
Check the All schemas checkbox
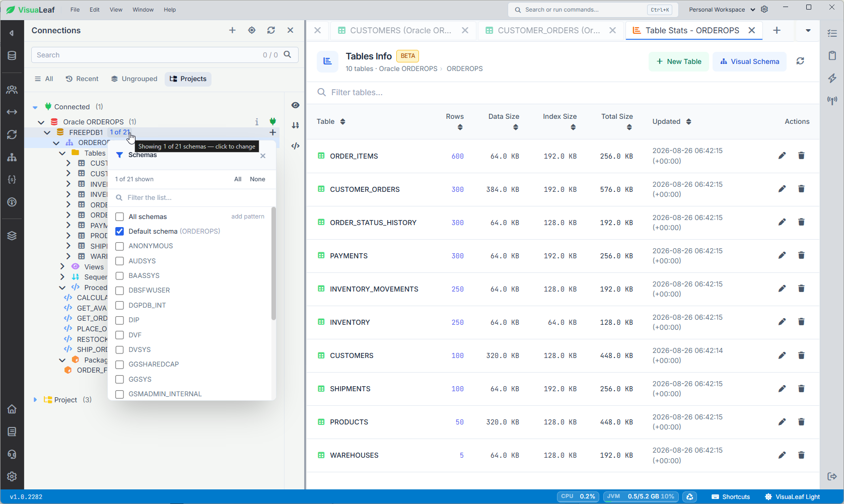click(119, 217)
